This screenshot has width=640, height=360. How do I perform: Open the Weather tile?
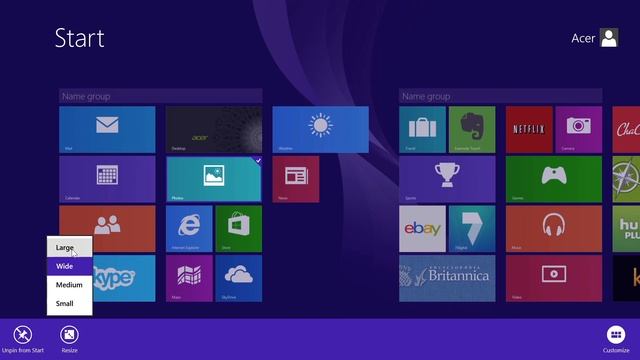320,129
